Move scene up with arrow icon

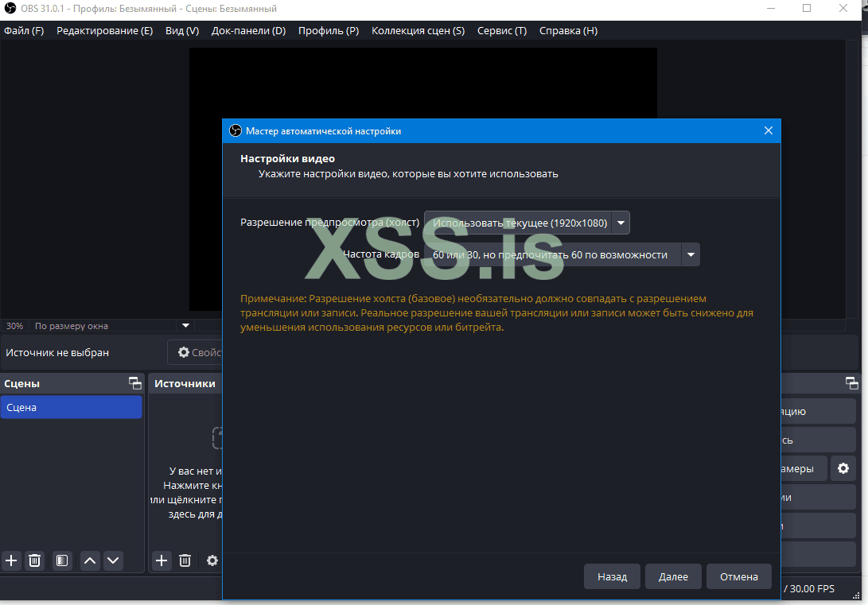[90, 560]
